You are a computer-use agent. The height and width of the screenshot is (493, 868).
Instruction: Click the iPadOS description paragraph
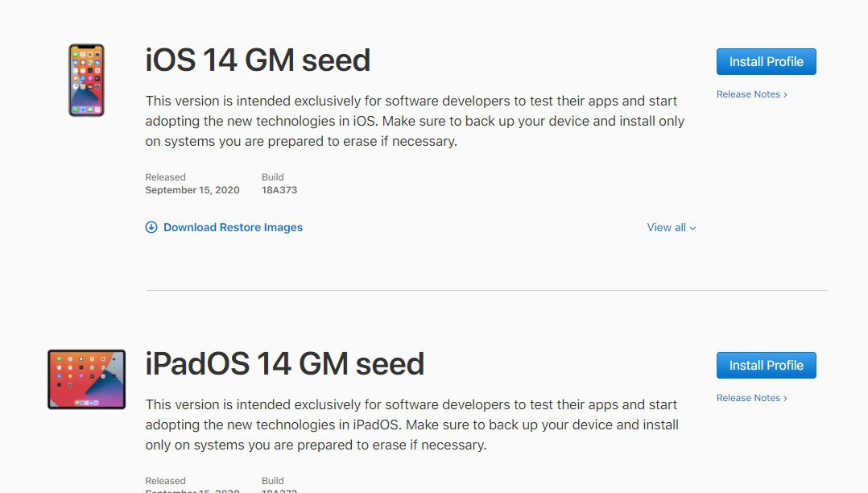pyautogui.click(x=412, y=425)
